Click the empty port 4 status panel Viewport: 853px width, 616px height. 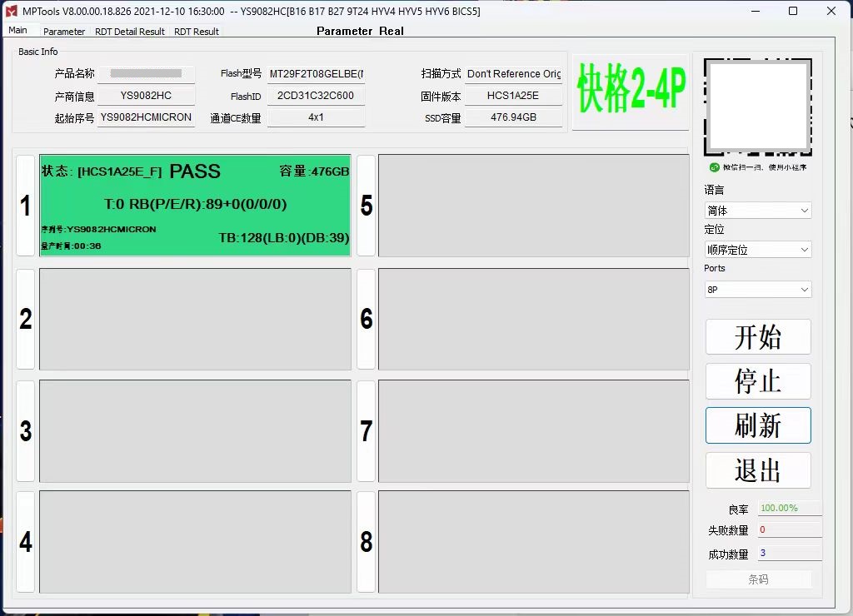pos(195,542)
